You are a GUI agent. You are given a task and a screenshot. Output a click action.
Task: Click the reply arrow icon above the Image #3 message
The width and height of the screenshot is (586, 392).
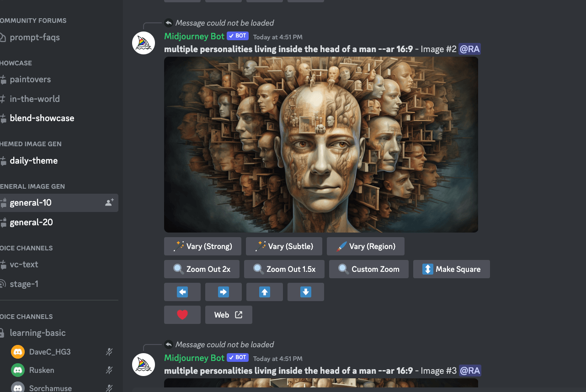pos(169,344)
